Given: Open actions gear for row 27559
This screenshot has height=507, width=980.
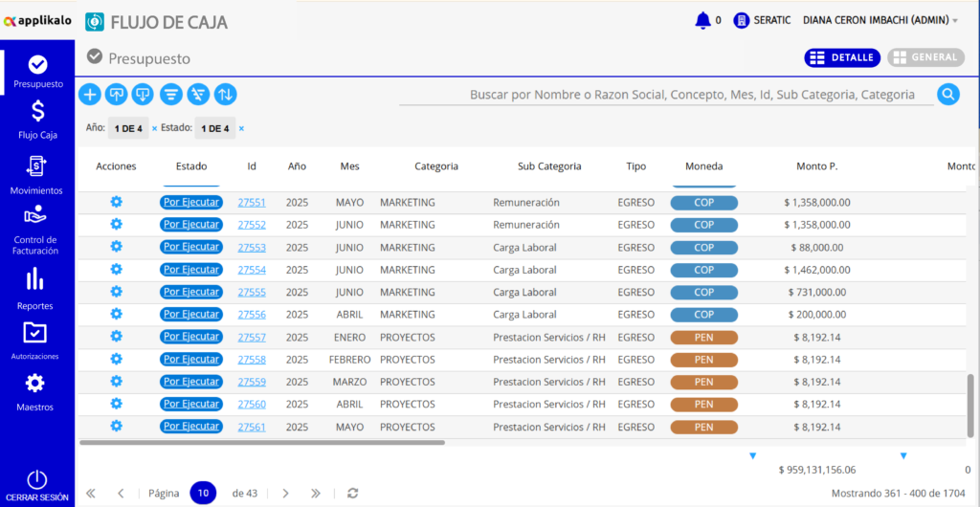Looking at the screenshot, I should coord(116,381).
